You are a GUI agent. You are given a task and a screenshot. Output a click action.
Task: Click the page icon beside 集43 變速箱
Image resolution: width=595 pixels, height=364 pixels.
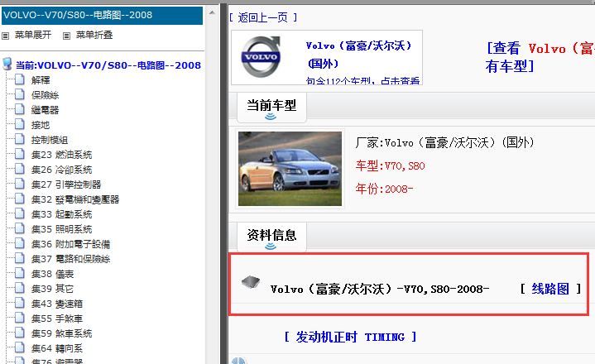[x=20, y=304]
